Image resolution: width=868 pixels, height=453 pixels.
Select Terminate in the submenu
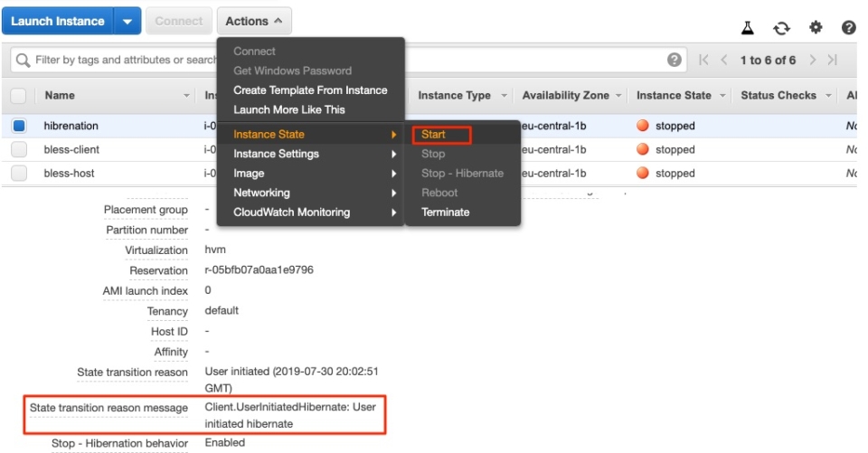(x=446, y=212)
